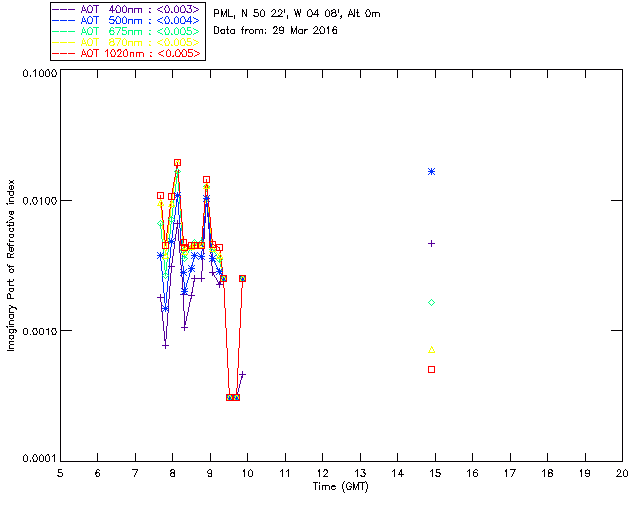Click the lowest purple plus below 0.0010 before time 8

pyautogui.click(x=165, y=346)
